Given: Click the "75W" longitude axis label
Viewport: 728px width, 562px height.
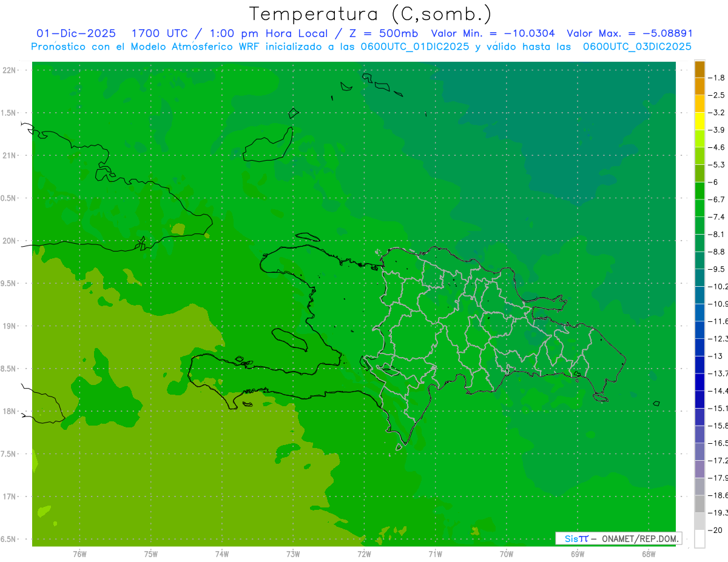Looking at the screenshot, I should tap(150, 554).
